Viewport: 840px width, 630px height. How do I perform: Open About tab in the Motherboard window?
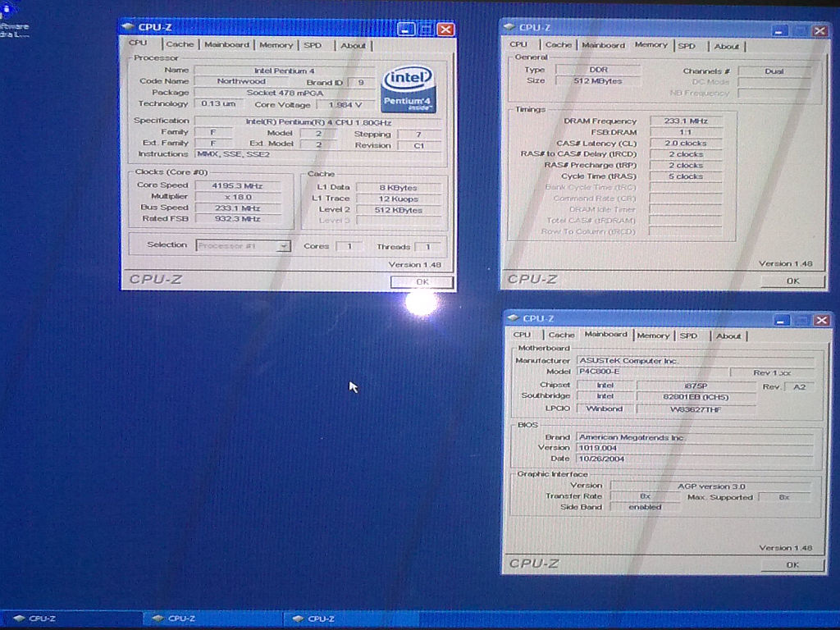coord(728,336)
